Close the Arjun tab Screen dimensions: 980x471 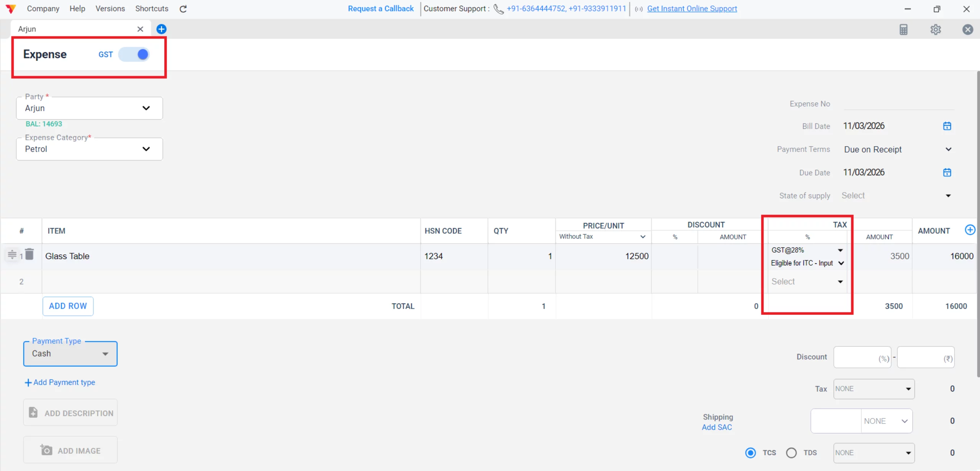(140, 29)
